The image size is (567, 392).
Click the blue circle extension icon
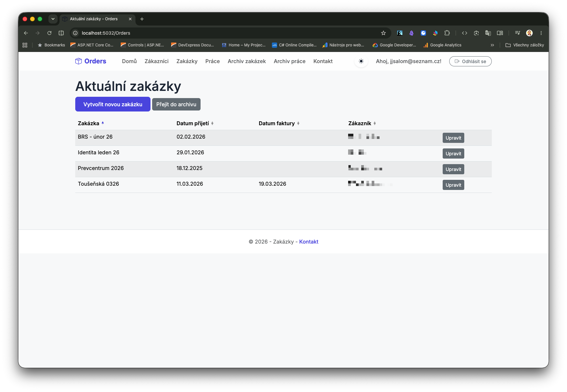pos(423,33)
